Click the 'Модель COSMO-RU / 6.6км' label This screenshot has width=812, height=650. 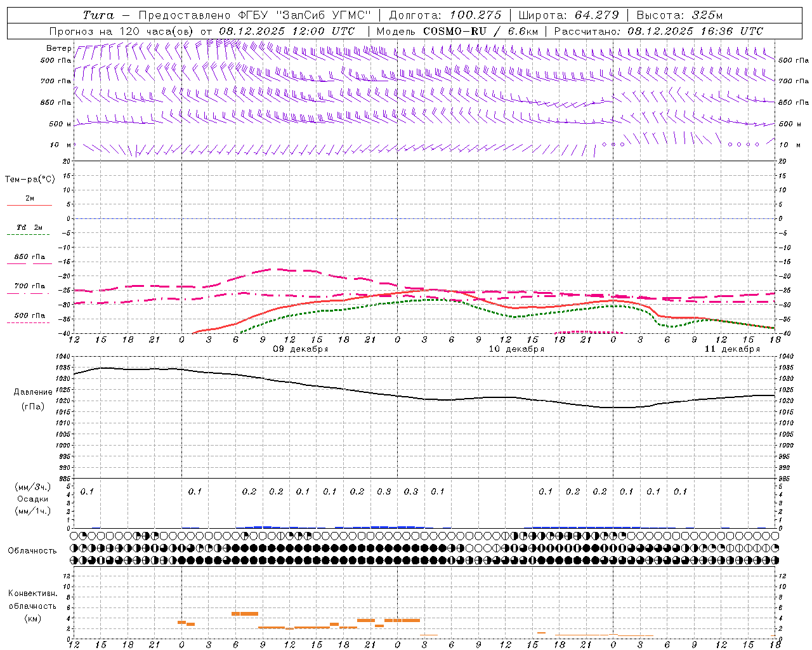click(457, 31)
